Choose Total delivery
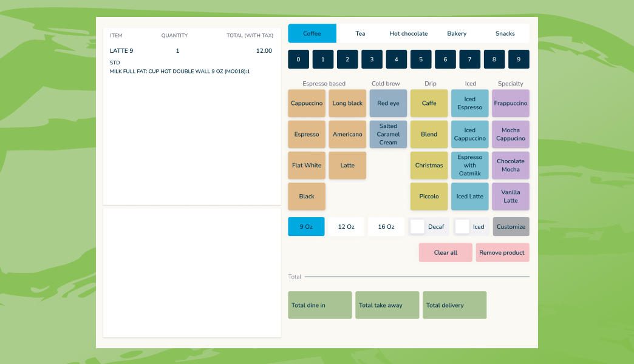Image resolution: width=634 pixels, height=364 pixels. (x=454, y=305)
